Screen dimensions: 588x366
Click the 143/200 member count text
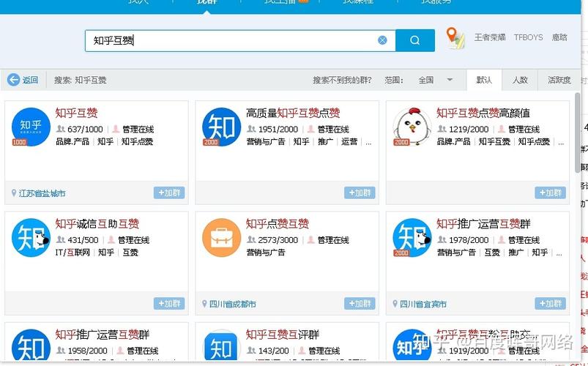[273, 351]
